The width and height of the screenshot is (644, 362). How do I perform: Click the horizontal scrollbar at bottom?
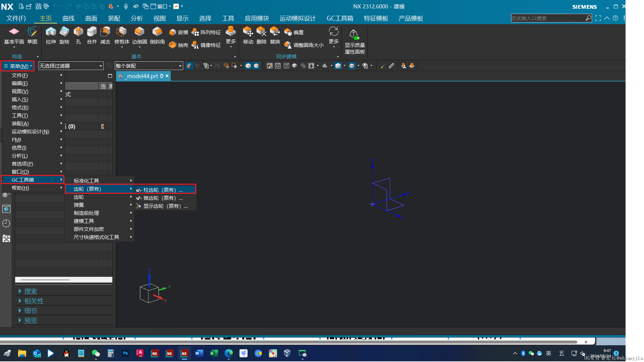[288, 342]
